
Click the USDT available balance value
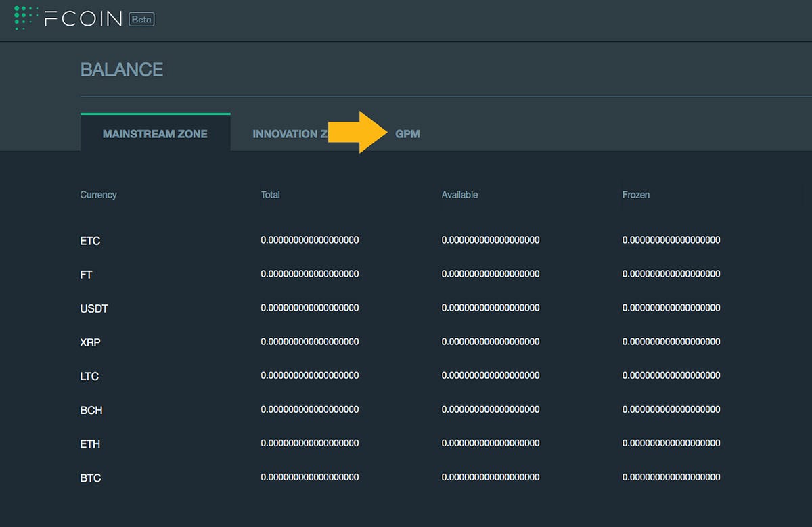click(x=491, y=308)
